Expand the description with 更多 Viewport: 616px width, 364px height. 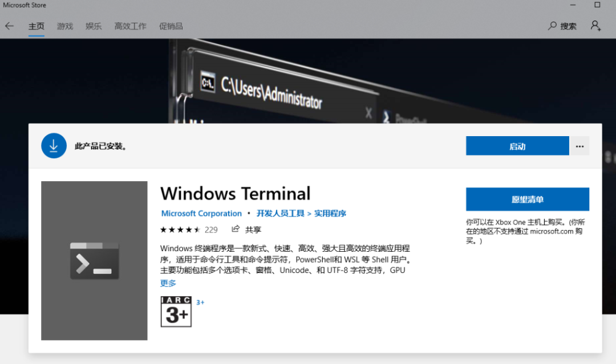coord(168,283)
